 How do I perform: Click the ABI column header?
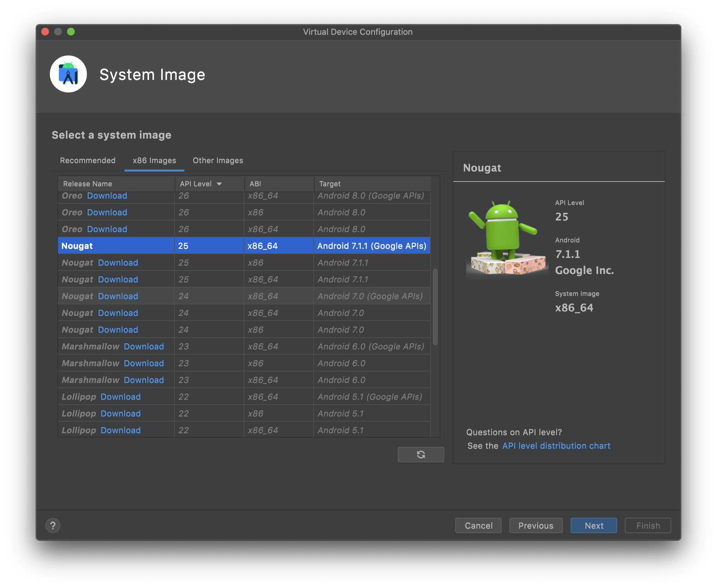point(279,184)
